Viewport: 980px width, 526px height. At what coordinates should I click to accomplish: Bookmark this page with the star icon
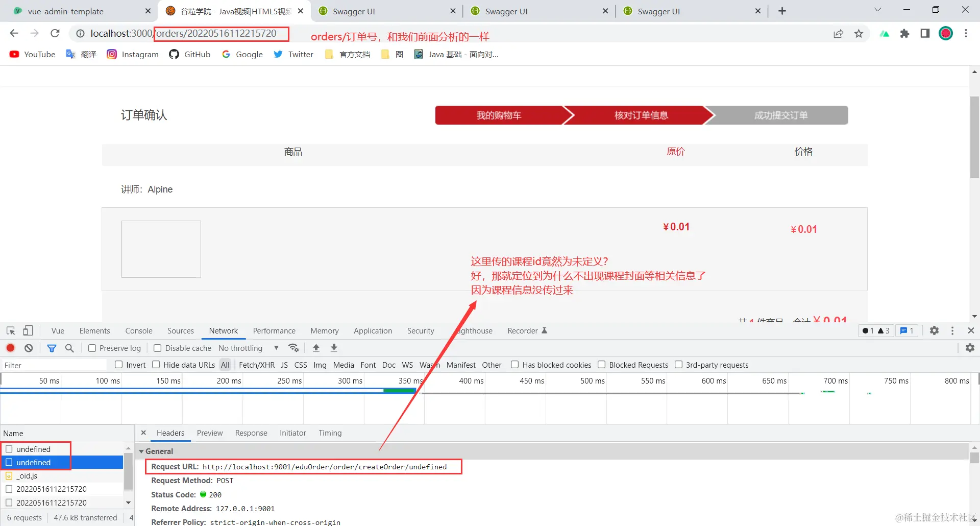(x=859, y=34)
